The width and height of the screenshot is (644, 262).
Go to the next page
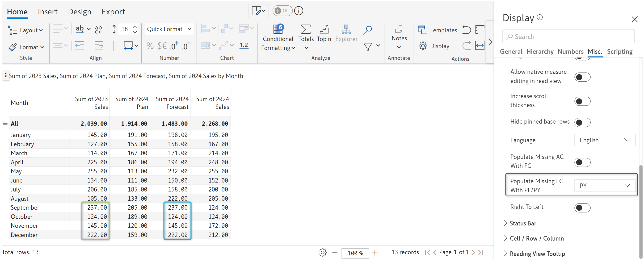click(x=473, y=253)
